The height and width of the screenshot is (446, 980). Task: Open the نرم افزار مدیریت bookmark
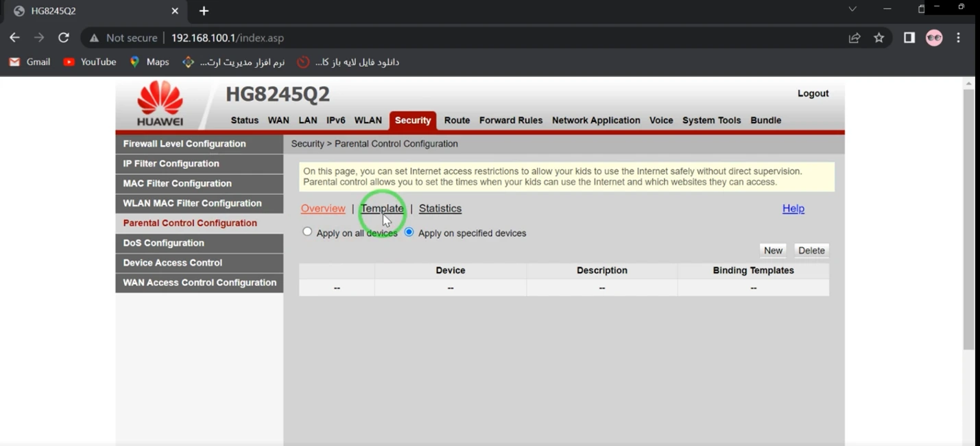(x=234, y=62)
